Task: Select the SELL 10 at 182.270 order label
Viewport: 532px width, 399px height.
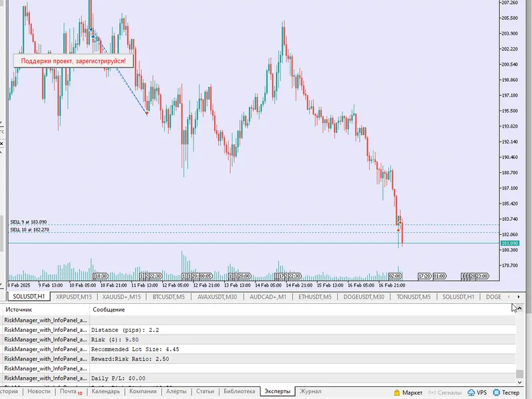Action: (x=29, y=229)
